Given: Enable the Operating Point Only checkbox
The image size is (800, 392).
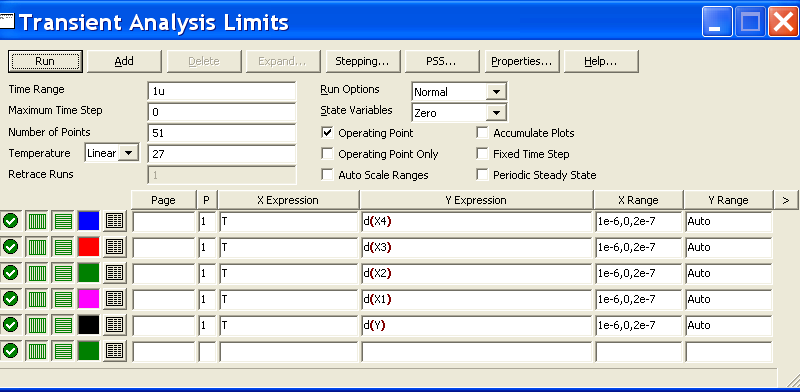Looking at the screenshot, I should (328, 154).
